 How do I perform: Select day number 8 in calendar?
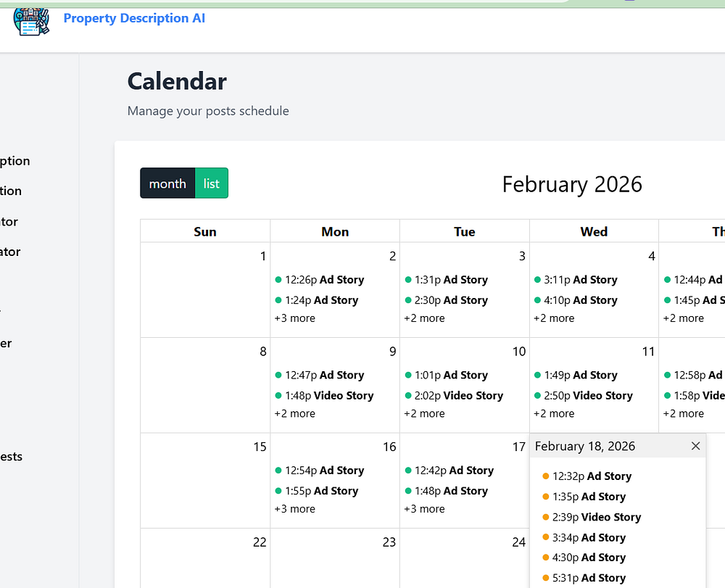coord(263,352)
